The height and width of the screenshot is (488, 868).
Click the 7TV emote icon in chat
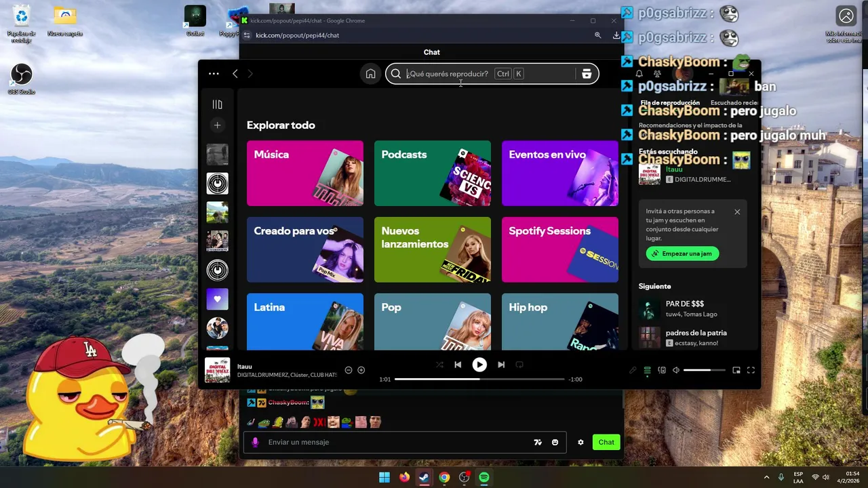point(538,442)
